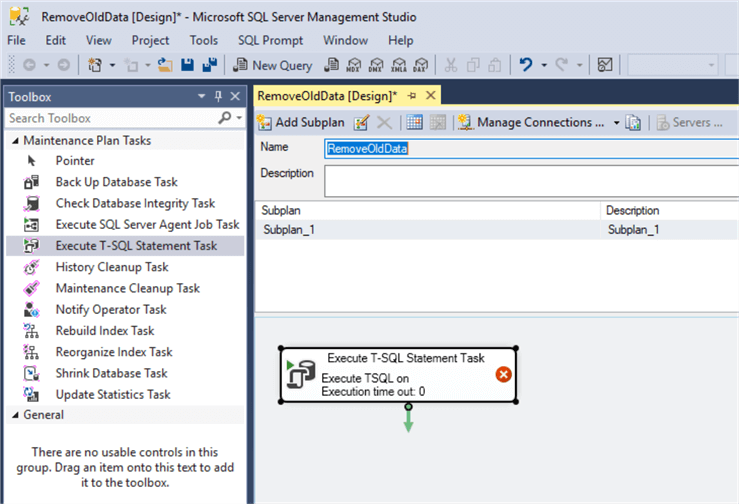Click the Cut scissors icon
The width and height of the screenshot is (739, 504).
(451, 65)
